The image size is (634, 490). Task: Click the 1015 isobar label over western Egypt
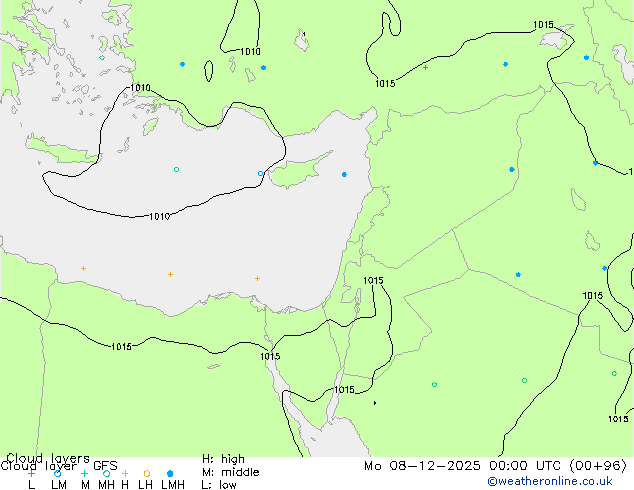click(x=121, y=346)
